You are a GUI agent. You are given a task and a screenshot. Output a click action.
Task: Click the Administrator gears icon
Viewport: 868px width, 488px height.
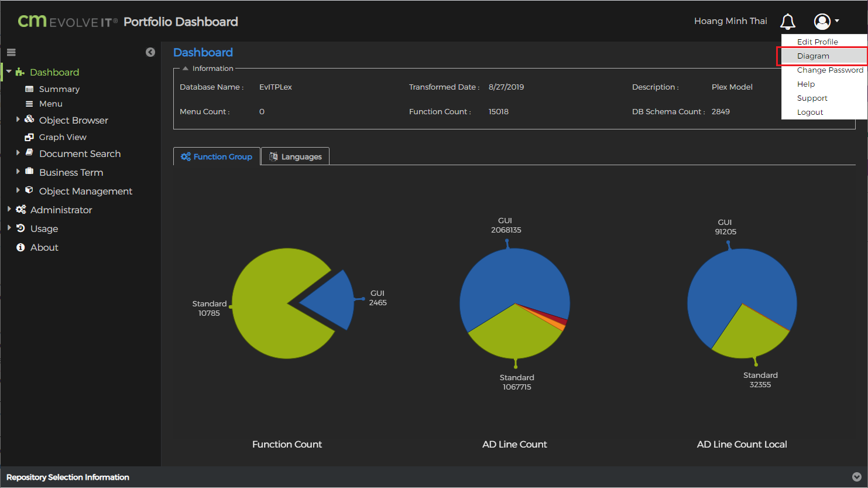21,210
